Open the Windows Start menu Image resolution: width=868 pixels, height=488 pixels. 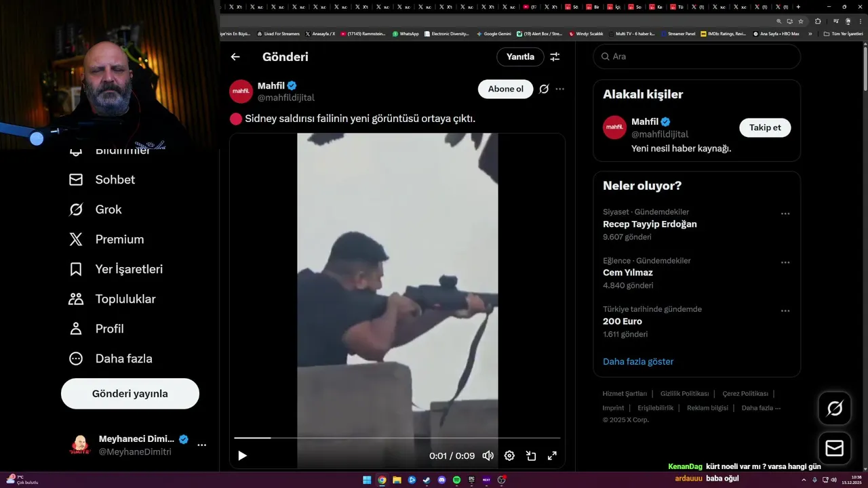pos(367,480)
